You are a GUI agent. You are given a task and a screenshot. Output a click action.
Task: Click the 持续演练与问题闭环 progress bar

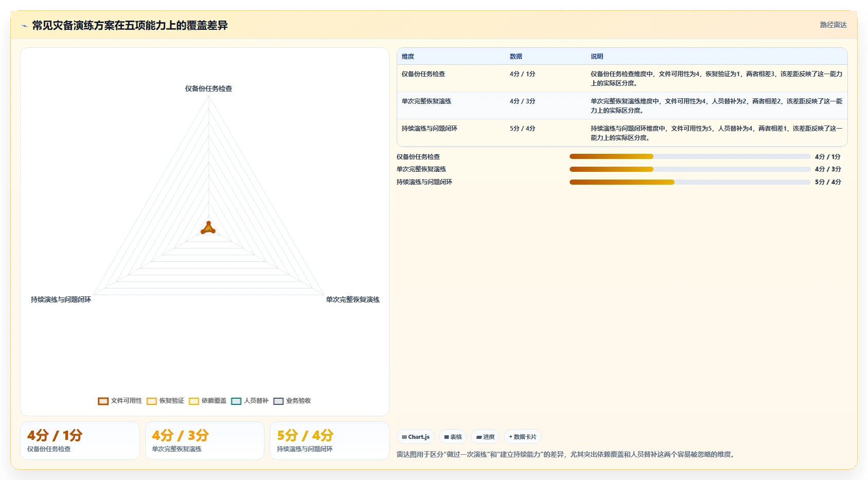pos(690,182)
